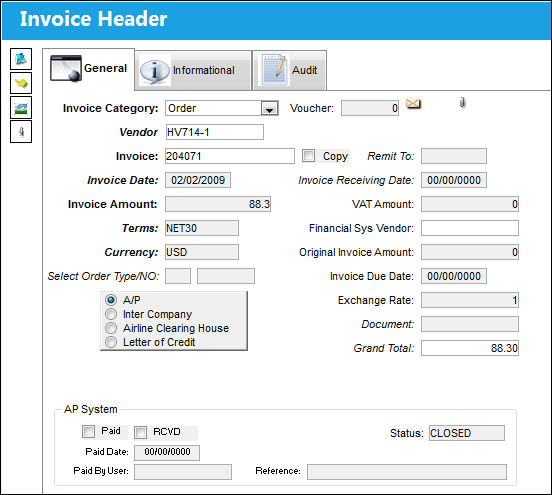Click the Exchange Rate field
This screenshot has height=495, width=552.
470,300
